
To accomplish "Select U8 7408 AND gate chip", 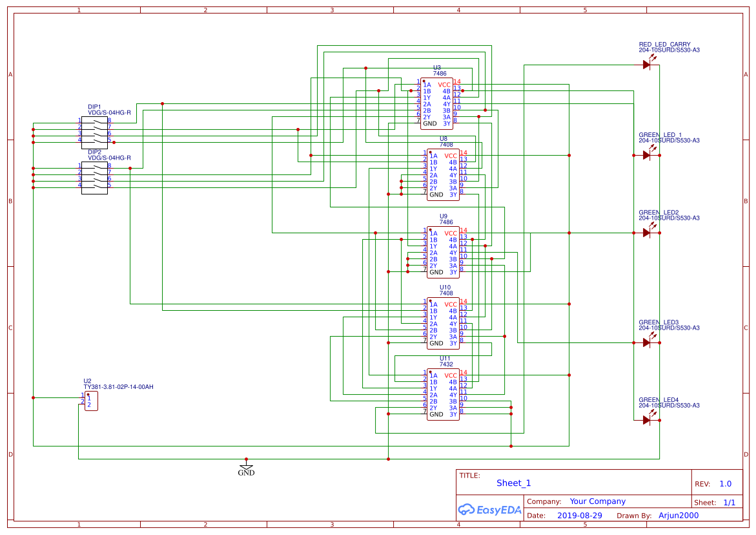I will (x=443, y=174).
